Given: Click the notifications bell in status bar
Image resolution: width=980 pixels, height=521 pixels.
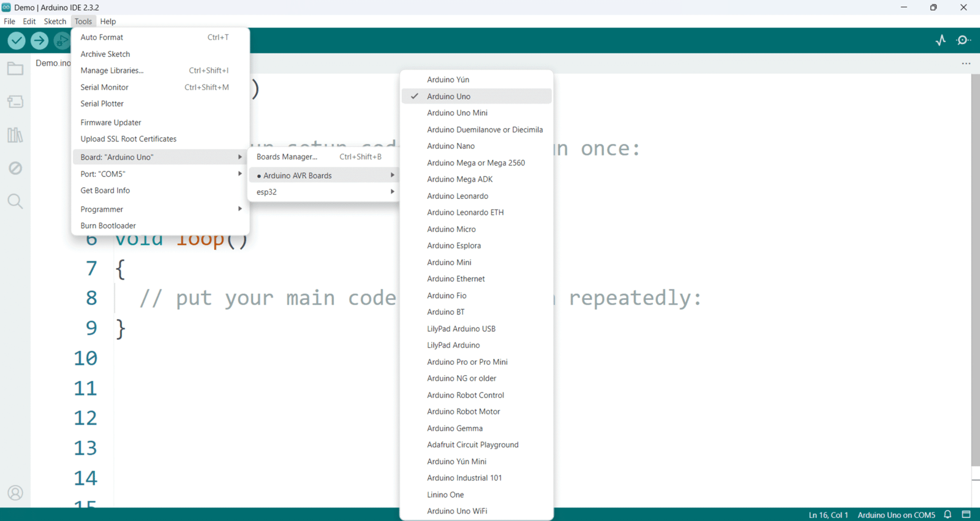Looking at the screenshot, I should pyautogui.click(x=948, y=514).
